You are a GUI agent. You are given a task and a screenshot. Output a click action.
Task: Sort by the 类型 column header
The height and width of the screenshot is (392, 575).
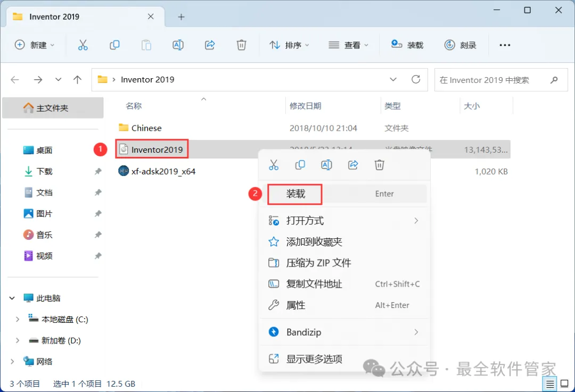(392, 106)
